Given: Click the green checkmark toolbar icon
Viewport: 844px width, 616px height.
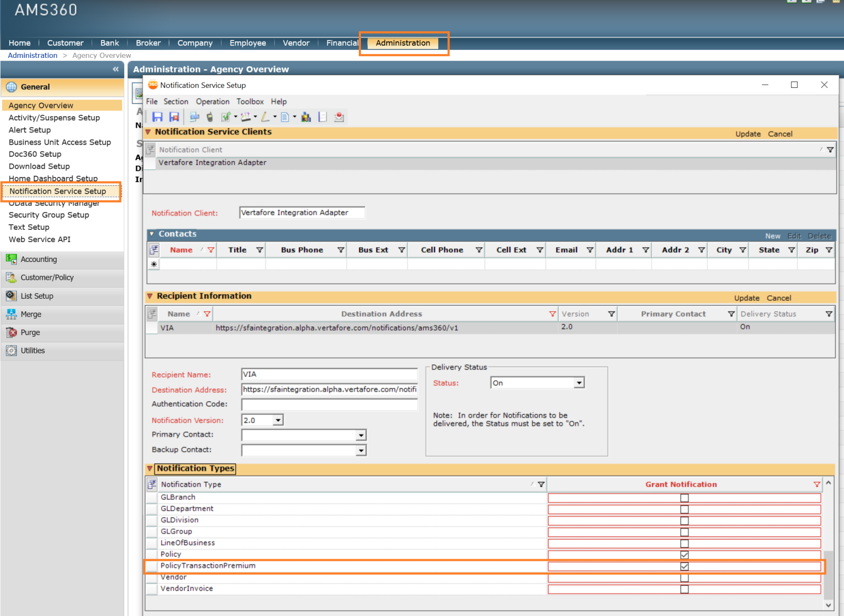Looking at the screenshot, I should click(226, 117).
